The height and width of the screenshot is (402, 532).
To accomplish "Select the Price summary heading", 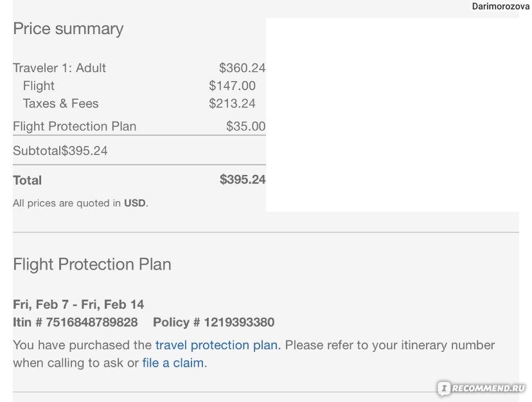I will (x=68, y=29).
